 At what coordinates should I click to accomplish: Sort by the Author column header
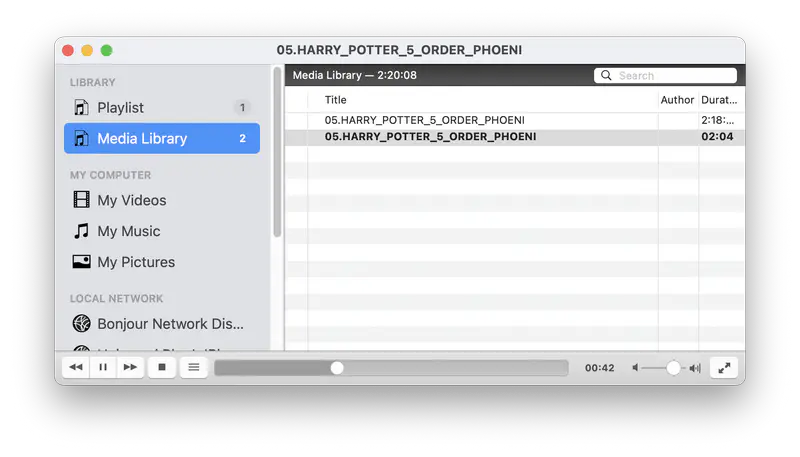[x=677, y=100]
